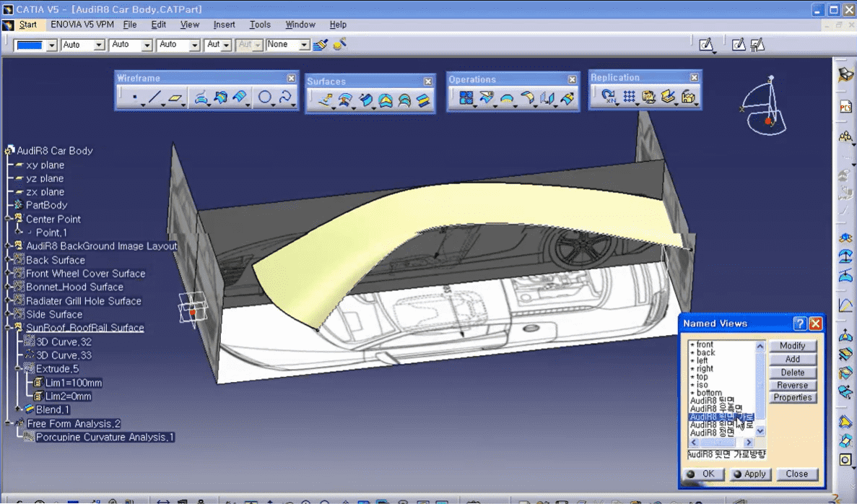Select Porcupine Curvature Analysis.1 in tree

click(105, 438)
